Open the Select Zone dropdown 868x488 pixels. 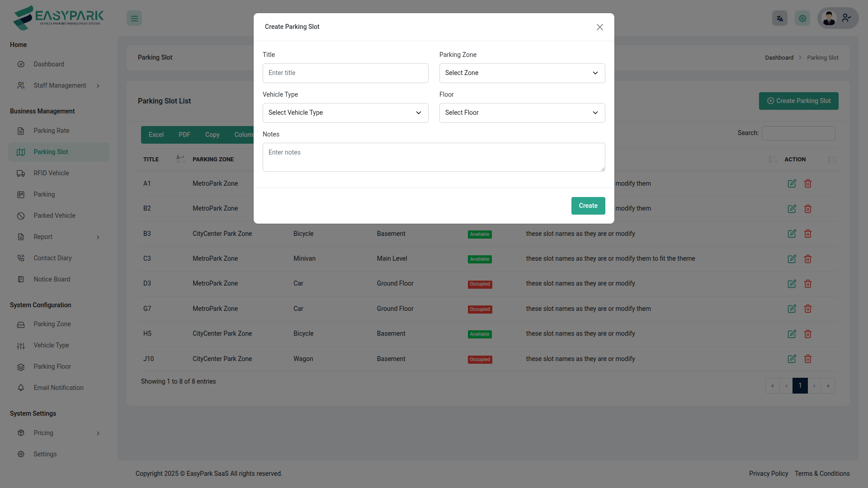point(522,73)
